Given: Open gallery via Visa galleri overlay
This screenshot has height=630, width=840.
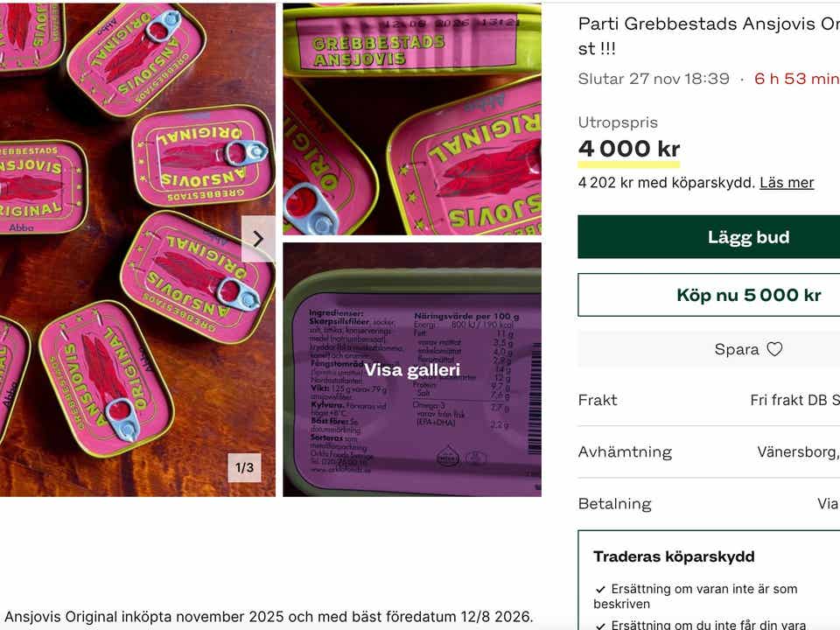Looking at the screenshot, I should [412, 369].
